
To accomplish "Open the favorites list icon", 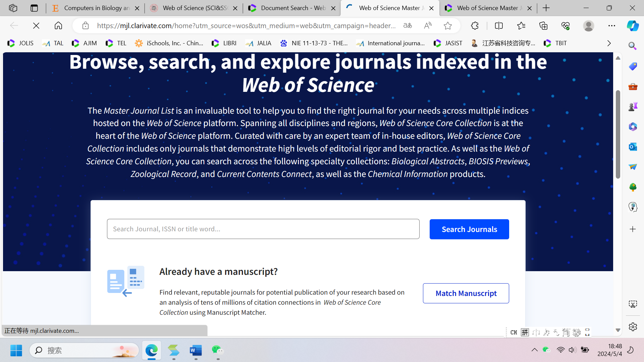I will (x=521, y=25).
